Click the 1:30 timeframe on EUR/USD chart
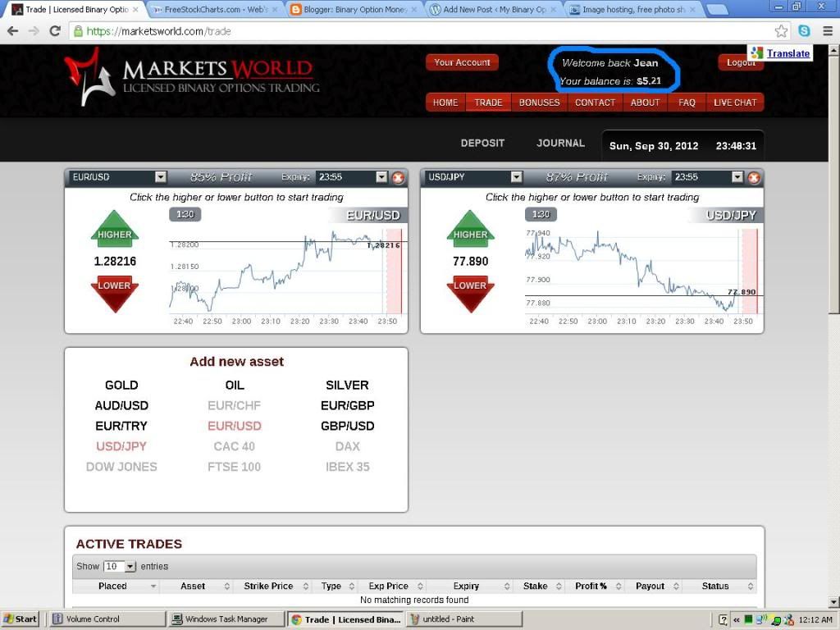 click(x=185, y=214)
